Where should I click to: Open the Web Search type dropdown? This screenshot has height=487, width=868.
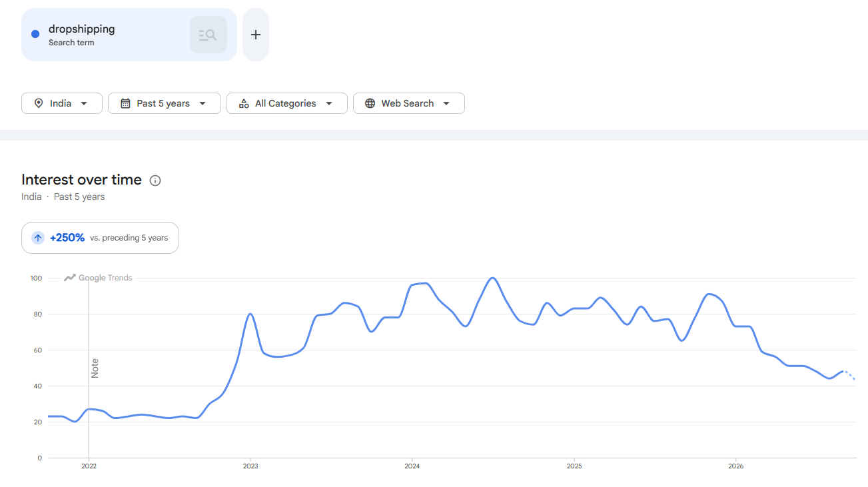[409, 103]
